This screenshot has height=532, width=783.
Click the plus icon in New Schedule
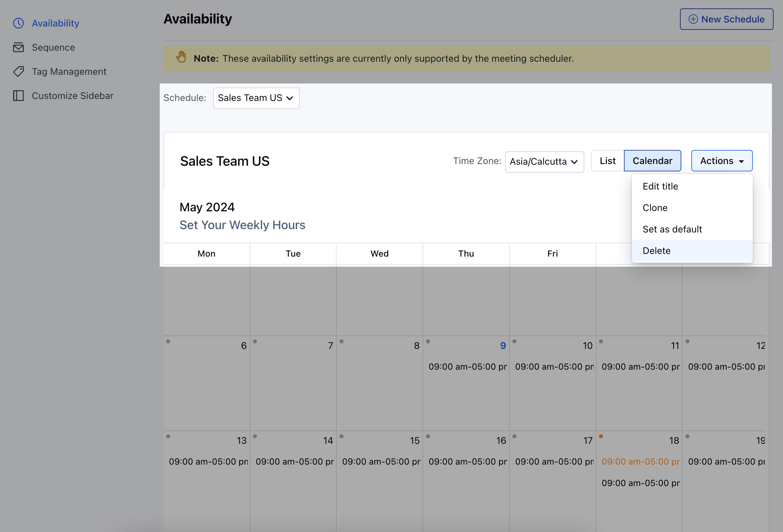[693, 19]
